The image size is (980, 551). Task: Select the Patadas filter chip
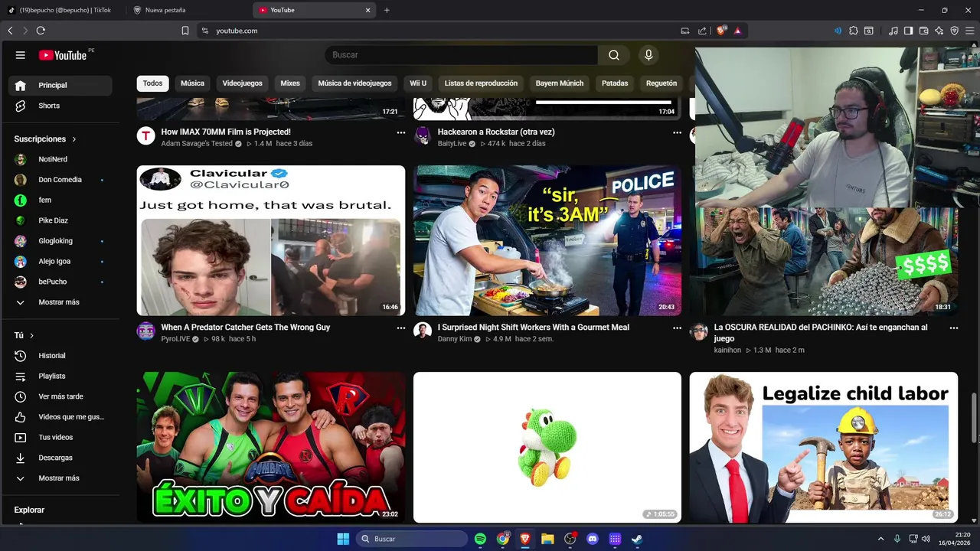pyautogui.click(x=615, y=83)
